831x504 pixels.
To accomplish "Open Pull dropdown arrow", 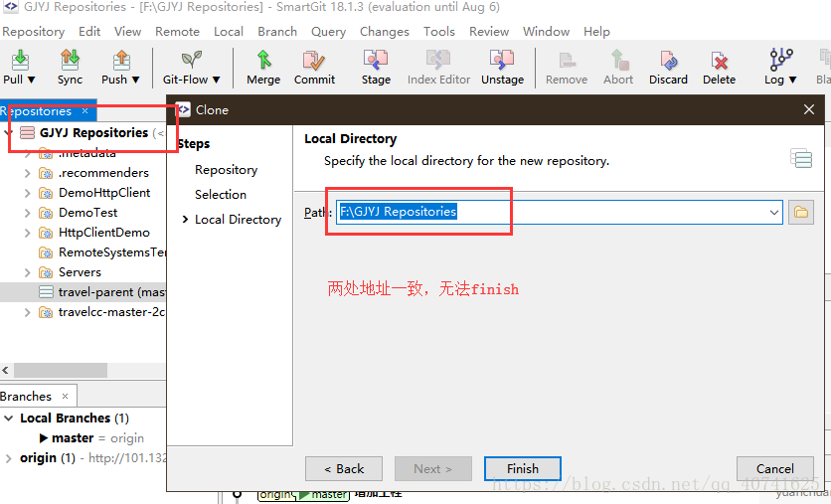I will [31, 80].
